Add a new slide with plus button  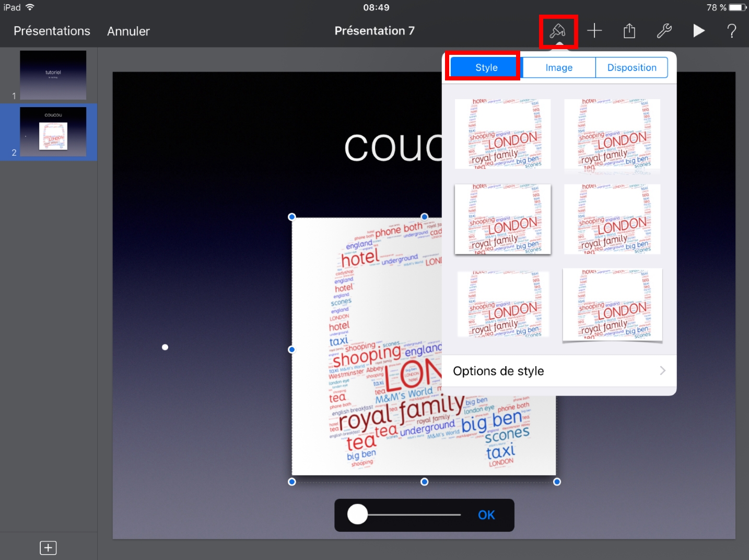pyautogui.click(x=48, y=547)
